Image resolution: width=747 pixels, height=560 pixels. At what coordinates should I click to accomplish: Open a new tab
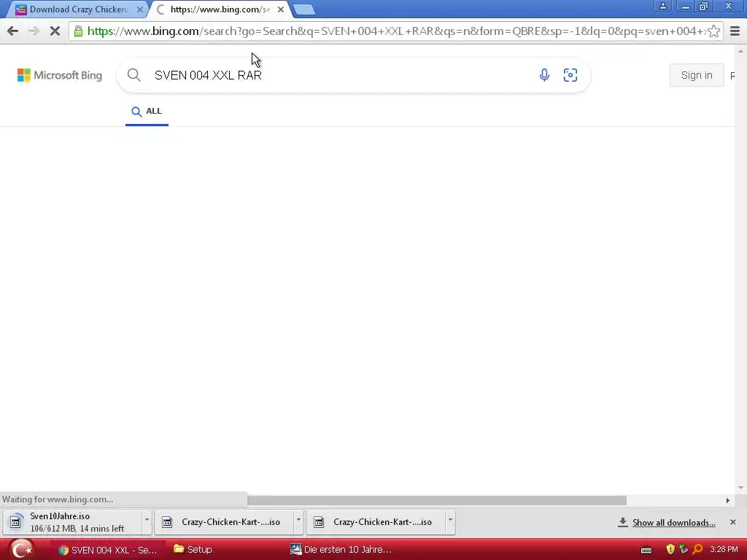[x=303, y=9]
